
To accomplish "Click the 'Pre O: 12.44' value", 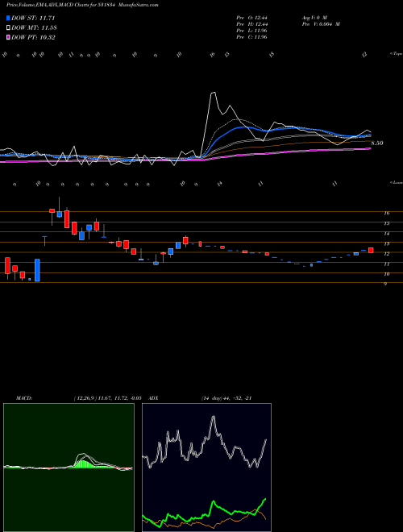I will [251, 17].
